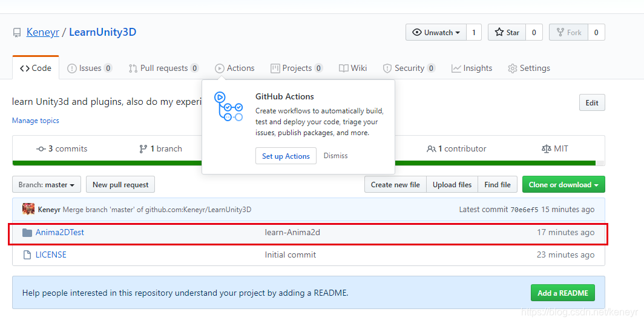This screenshot has height=323, width=644.
Task: Go to the Actions tab
Action: pos(234,68)
